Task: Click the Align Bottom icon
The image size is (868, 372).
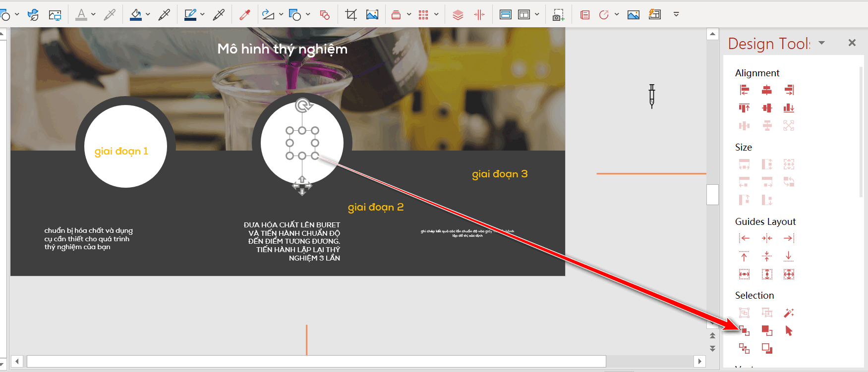Action: [x=789, y=108]
